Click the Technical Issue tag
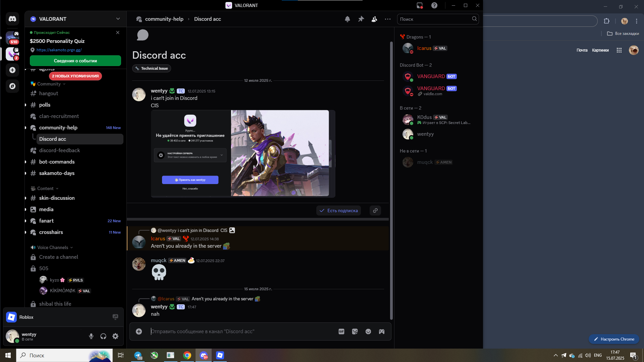Screen dimensions: 644x362 point(152,68)
